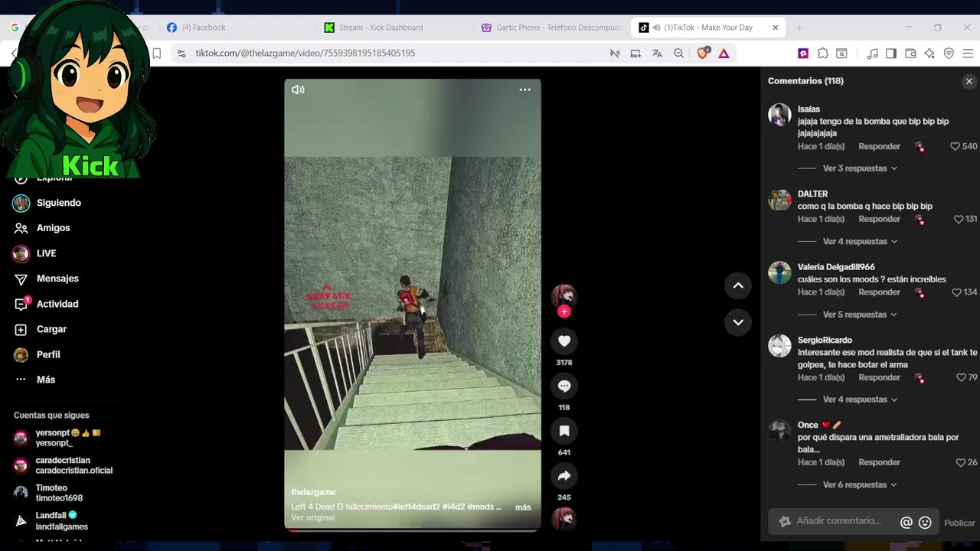Open followed account caradecristian.oficial

[x=63, y=465]
